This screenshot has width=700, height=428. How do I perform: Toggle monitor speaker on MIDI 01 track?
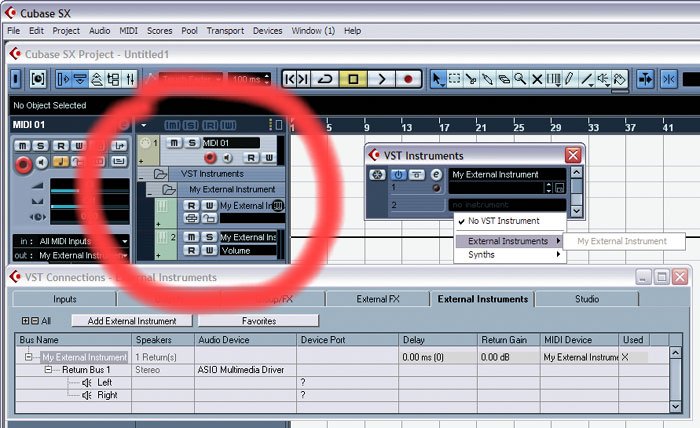coord(228,158)
